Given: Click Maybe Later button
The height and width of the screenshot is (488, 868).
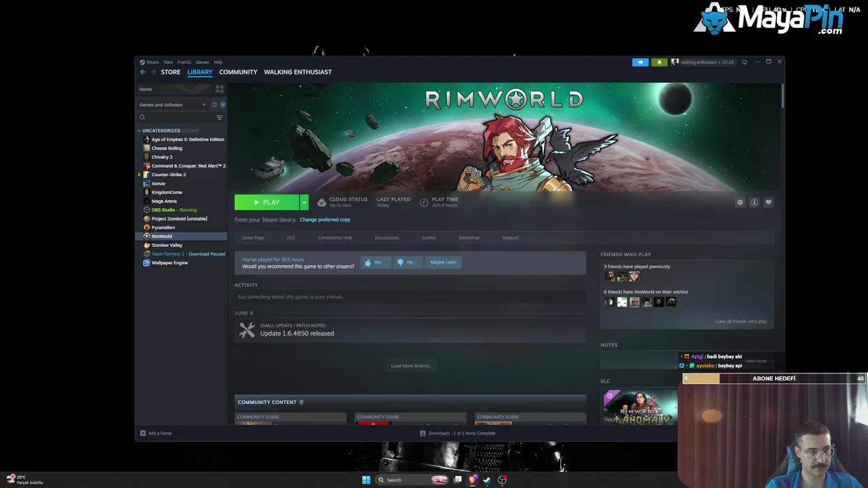Looking at the screenshot, I should pyautogui.click(x=443, y=262).
